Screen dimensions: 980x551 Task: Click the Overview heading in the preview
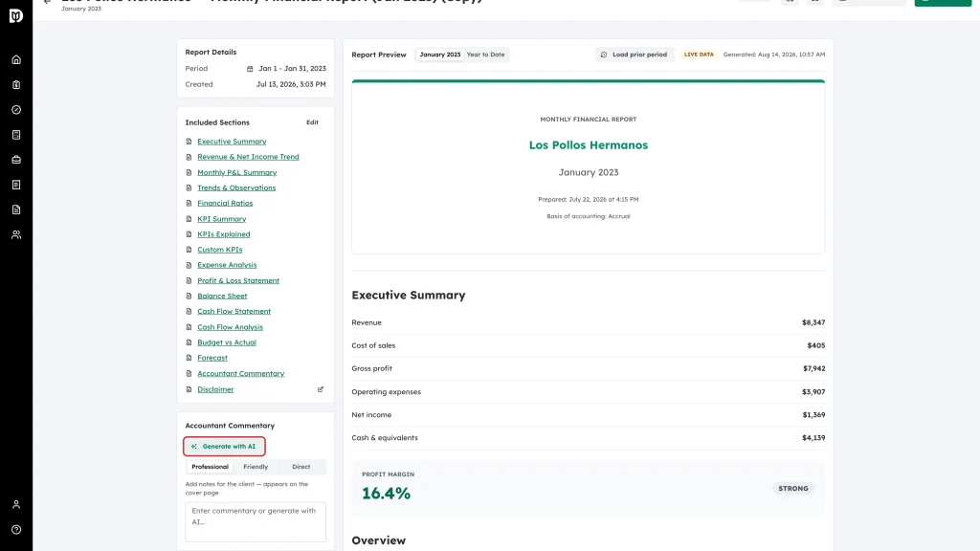point(378,540)
